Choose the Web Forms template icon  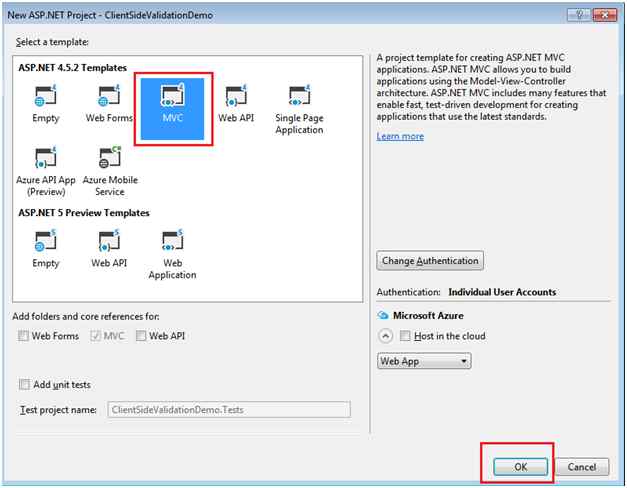pyautogui.click(x=109, y=104)
